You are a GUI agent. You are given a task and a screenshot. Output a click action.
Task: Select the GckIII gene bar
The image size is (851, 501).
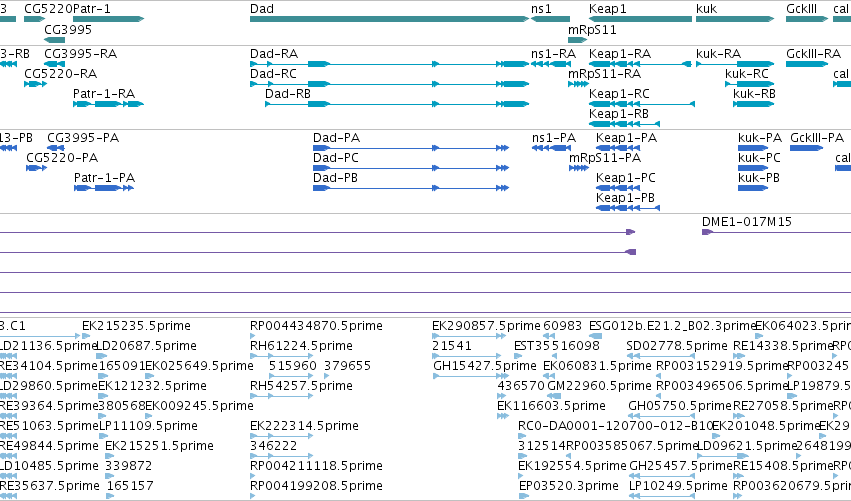[806, 20]
